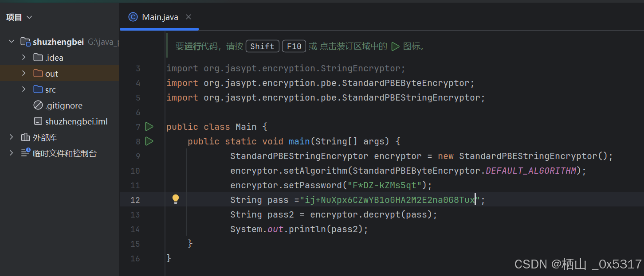Expand the out folder arrow
Viewport: 644px width, 276px height.
(24, 74)
